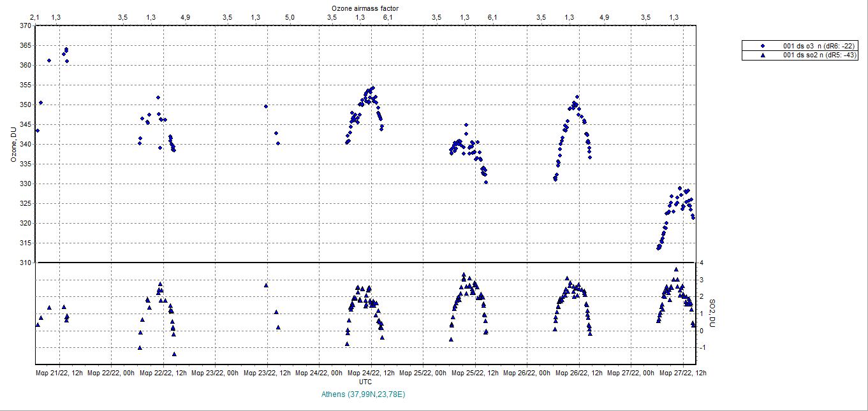Viewport: 868px width, 411px height.
Task: Click the 'Мар 27/22, 12h' time axis label
Action: [682, 373]
